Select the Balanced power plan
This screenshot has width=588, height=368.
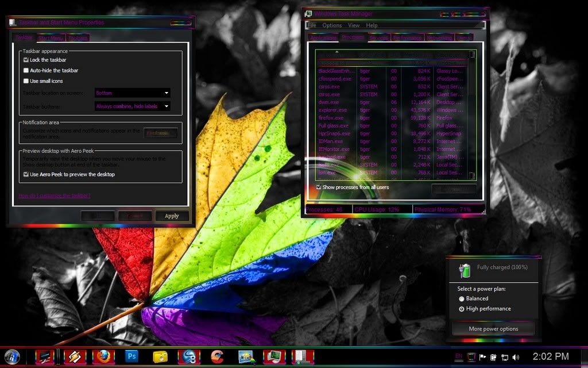point(462,299)
